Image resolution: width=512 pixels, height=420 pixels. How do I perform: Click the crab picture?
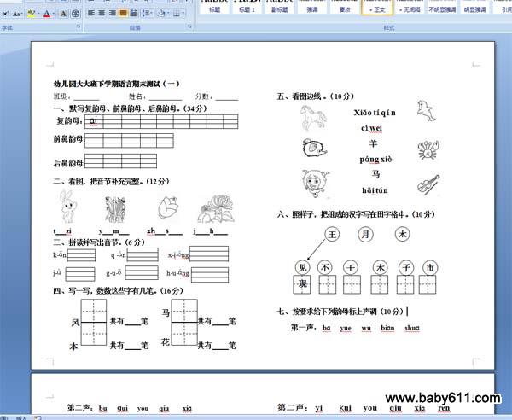[x=428, y=150]
